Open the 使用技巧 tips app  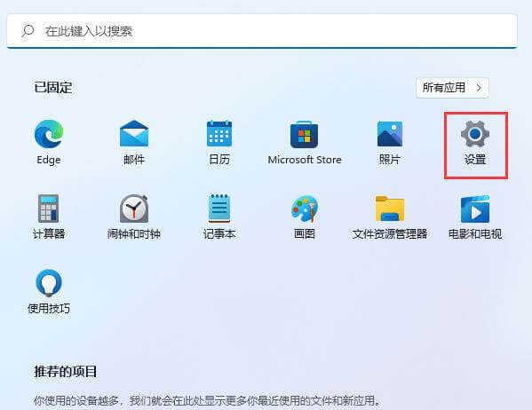[49, 291]
